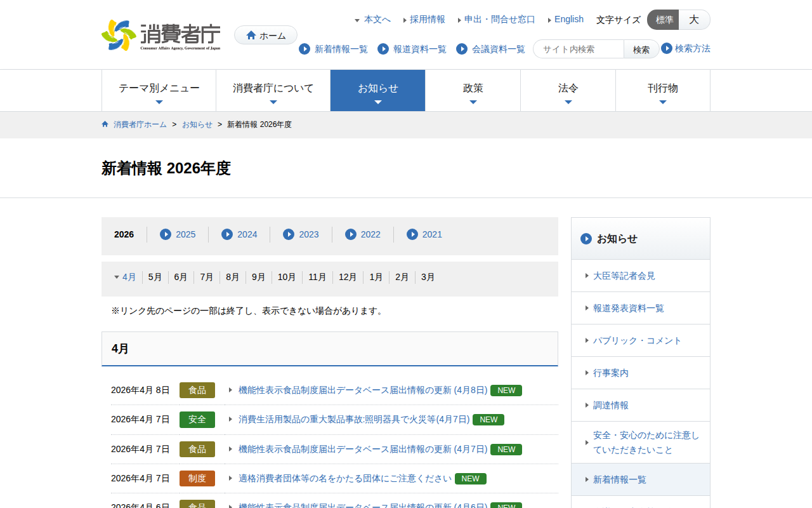Viewport: 812px width, 508px height.
Task: Click the Consumer Affairs Agency logo
Action: click(161, 35)
